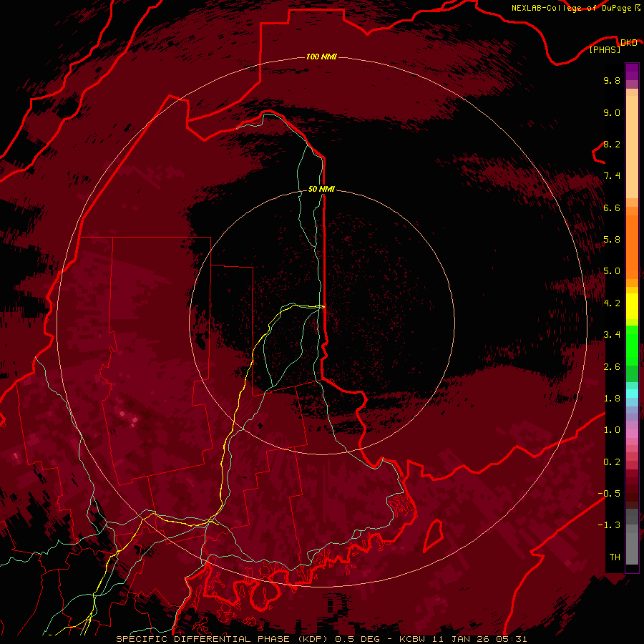Click the 1.0 scale value
Image resolution: width=644 pixels, height=644 pixels.
(612, 430)
